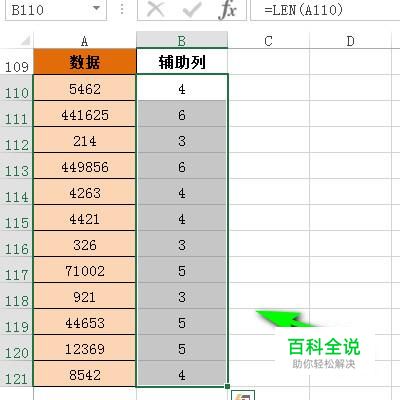Image resolution: width=400 pixels, height=400 pixels.
Task: Click cell containing 71002
Action: [x=85, y=270]
